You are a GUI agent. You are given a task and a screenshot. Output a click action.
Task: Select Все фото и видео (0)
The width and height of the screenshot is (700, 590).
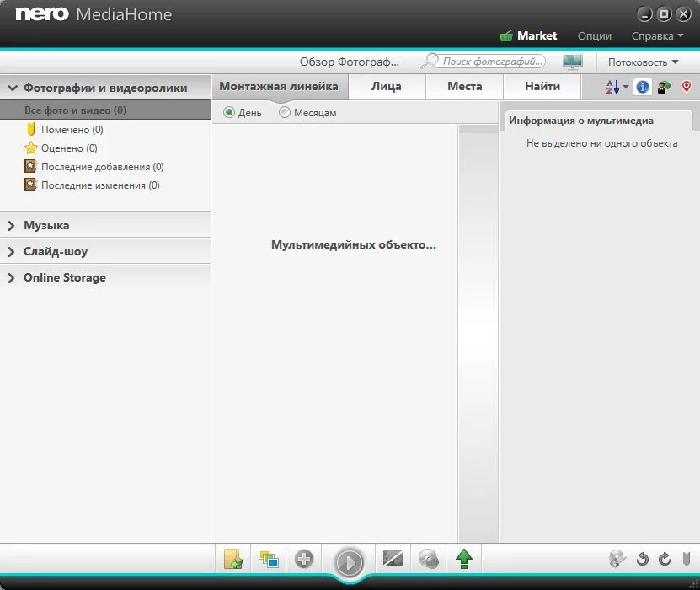pyautogui.click(x=105, y=110)
